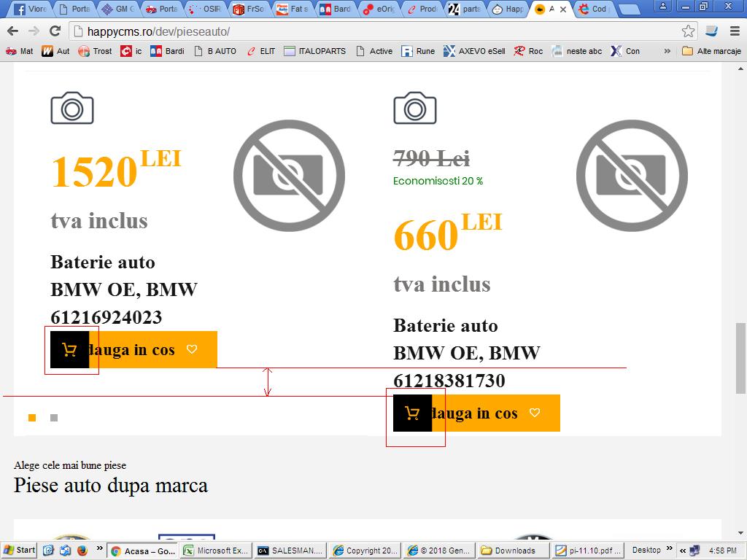Open the Baterie auto BMW OE 61218381730 title
Image resolution: width=747 pixels, height=560 pixels.
click(467, 353)
